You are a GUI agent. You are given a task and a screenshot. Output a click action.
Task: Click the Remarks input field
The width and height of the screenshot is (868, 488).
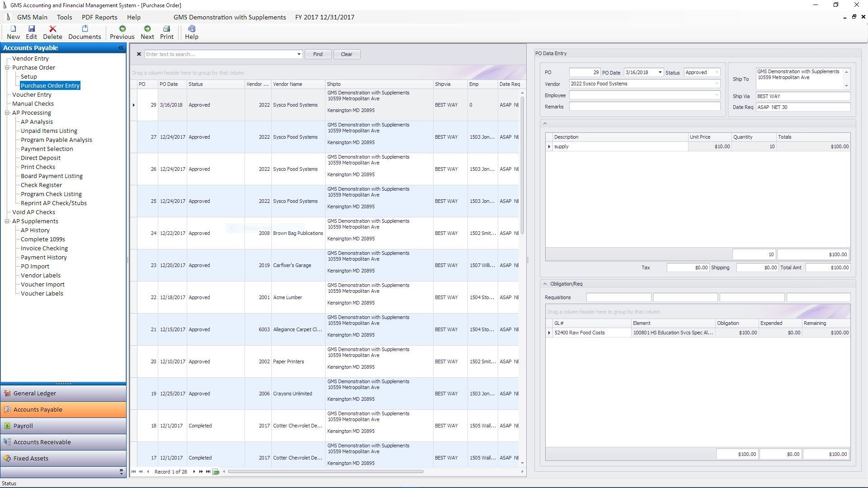click(x=644, y=107)
